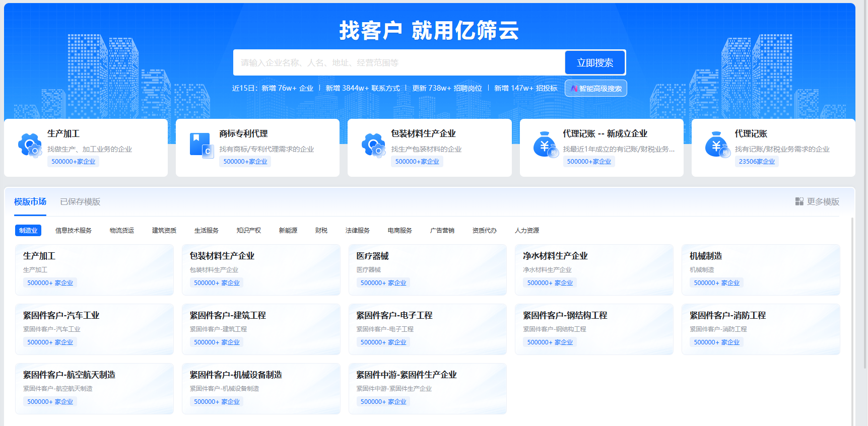Open the 紧固件客户-机械设备制造 template card

coord(261,389)
